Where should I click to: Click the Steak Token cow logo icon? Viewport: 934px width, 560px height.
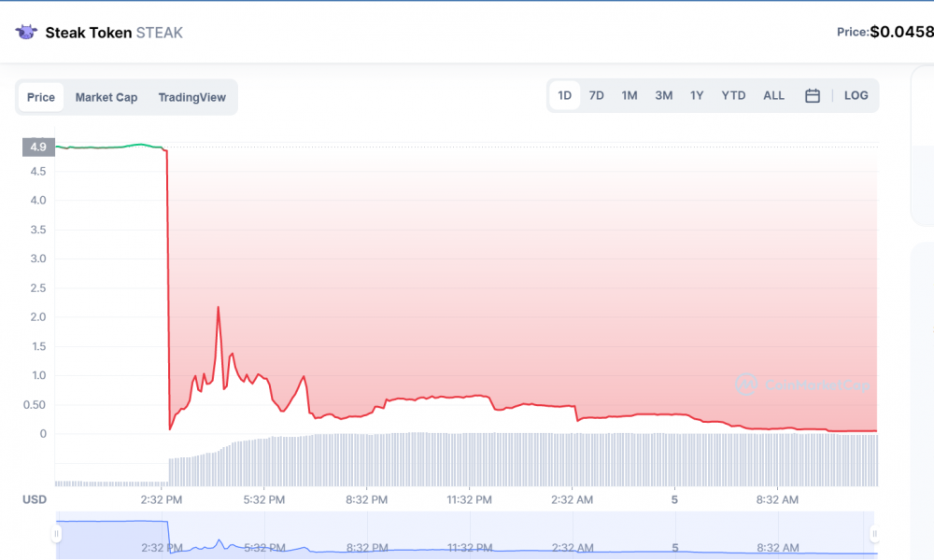coord(26,32)
